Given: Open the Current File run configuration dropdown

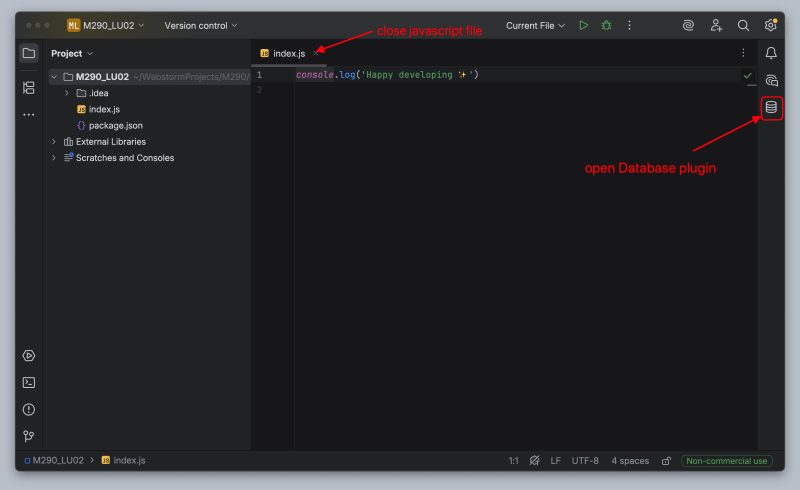Looking at the screenshot, I should (535, 26).
